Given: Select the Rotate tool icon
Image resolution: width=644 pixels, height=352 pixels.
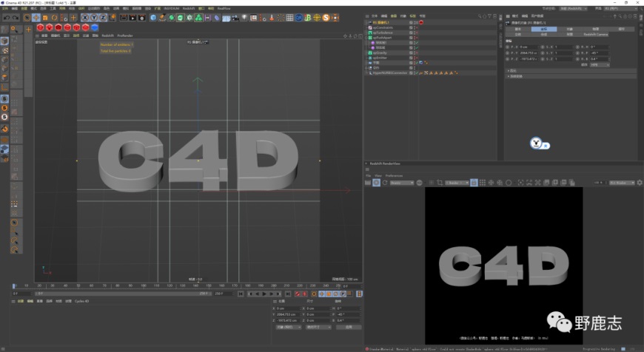Looking at the screenshot, I should (x=54, y=18).
